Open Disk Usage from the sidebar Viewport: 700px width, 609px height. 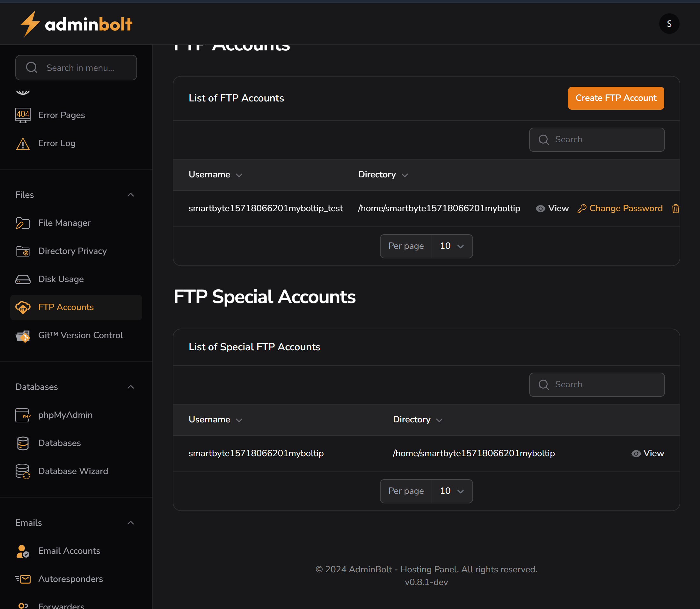click(61, 279)
